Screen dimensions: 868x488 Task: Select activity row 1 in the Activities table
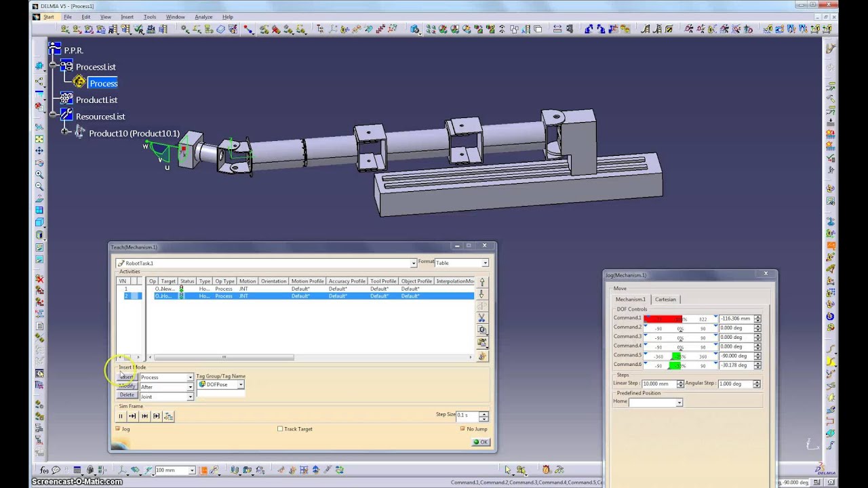point(295,289)
